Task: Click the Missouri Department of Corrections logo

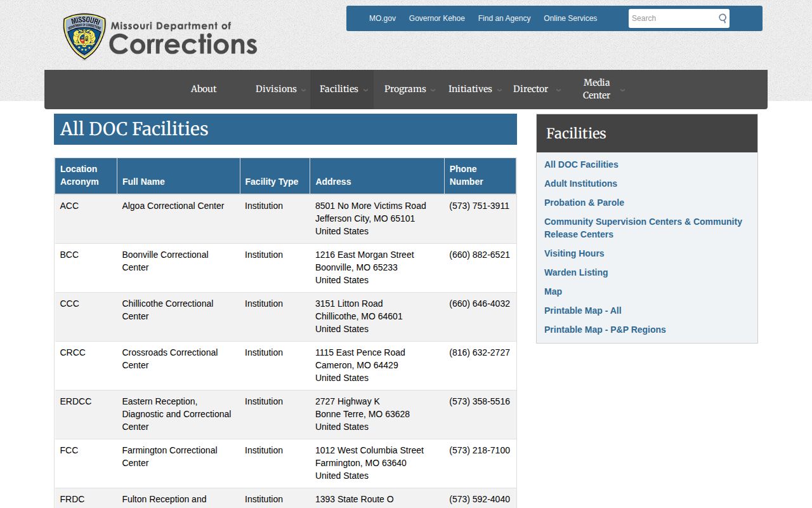Action: click(x=160, y=37)
